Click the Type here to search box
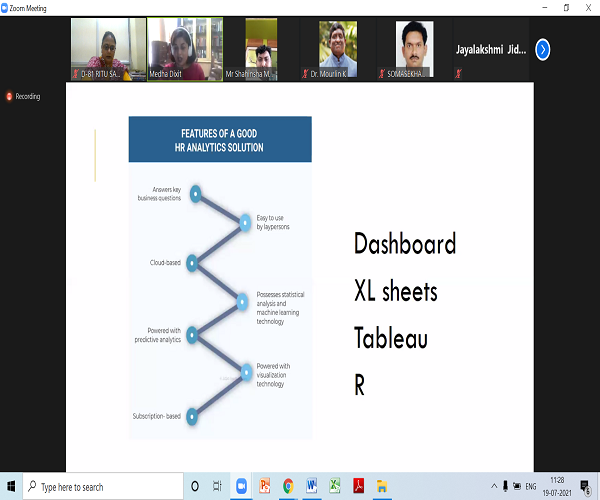600x500 pixels. pyautogui.click(x=103, y=487)
